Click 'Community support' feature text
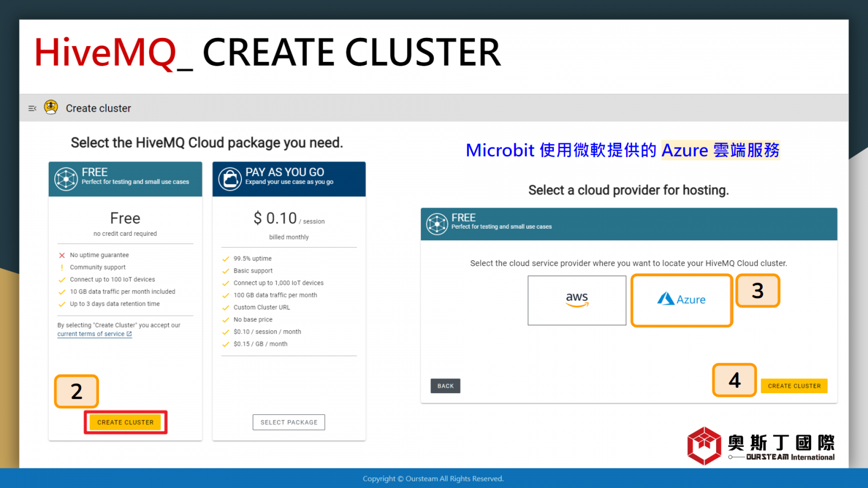This screenshot has width=868, height=488. (x=98, y=267)
